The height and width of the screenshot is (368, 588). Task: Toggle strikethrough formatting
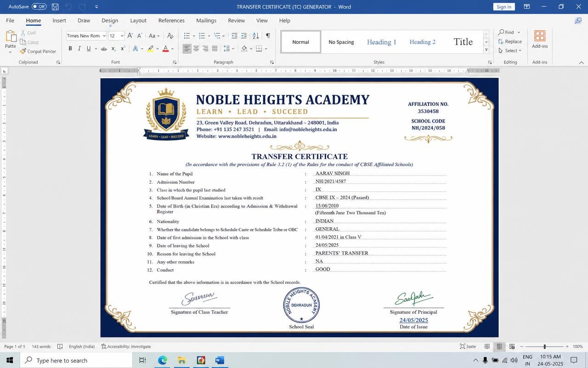104,48
